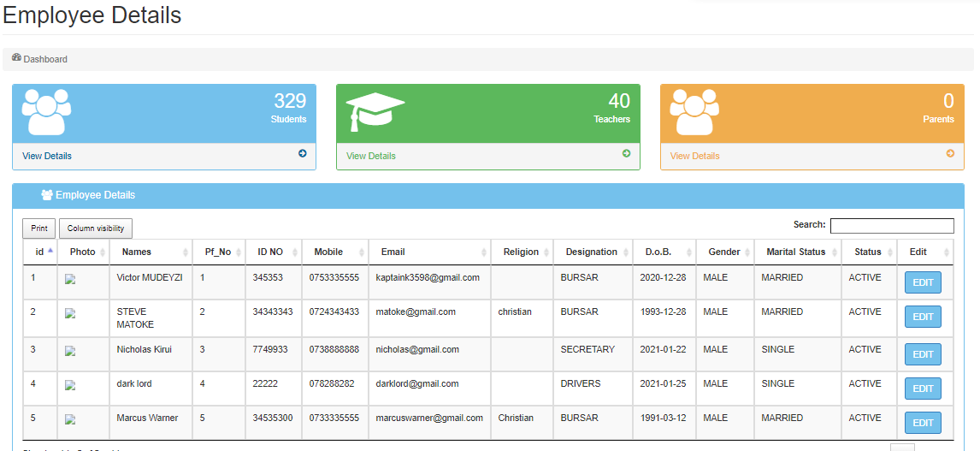Click the Dashboard breadcrumb icon
Screen dimensions: 980x451
(16, 58)
